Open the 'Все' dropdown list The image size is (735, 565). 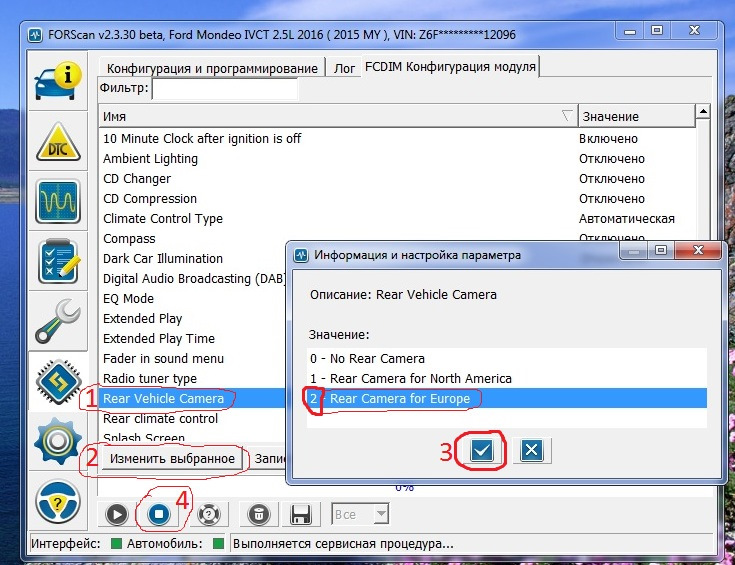tap(360, 514)
